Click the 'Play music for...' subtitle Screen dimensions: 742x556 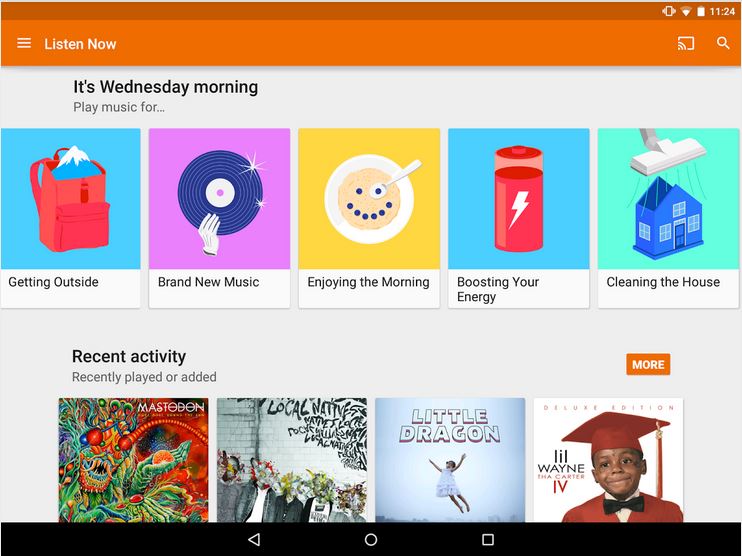click(x=119, y=107)
